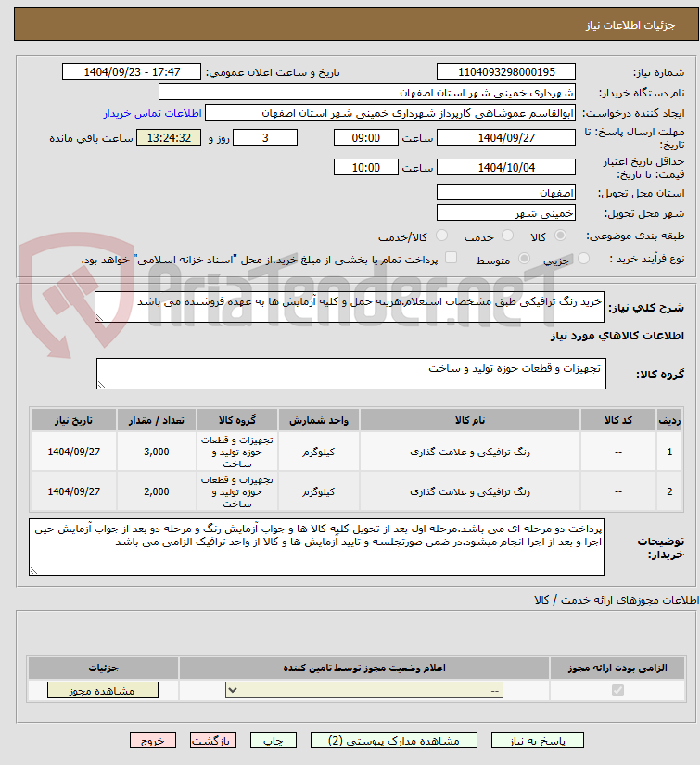Open مشاهده مدارک پیوستی (2) button
Screen dimensions: 700x765
pos(394,740)
